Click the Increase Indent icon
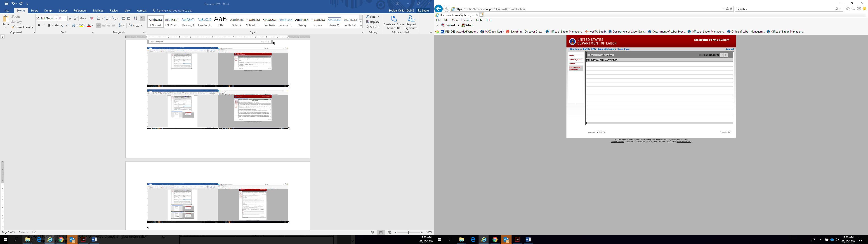 (x=128, y=19)
